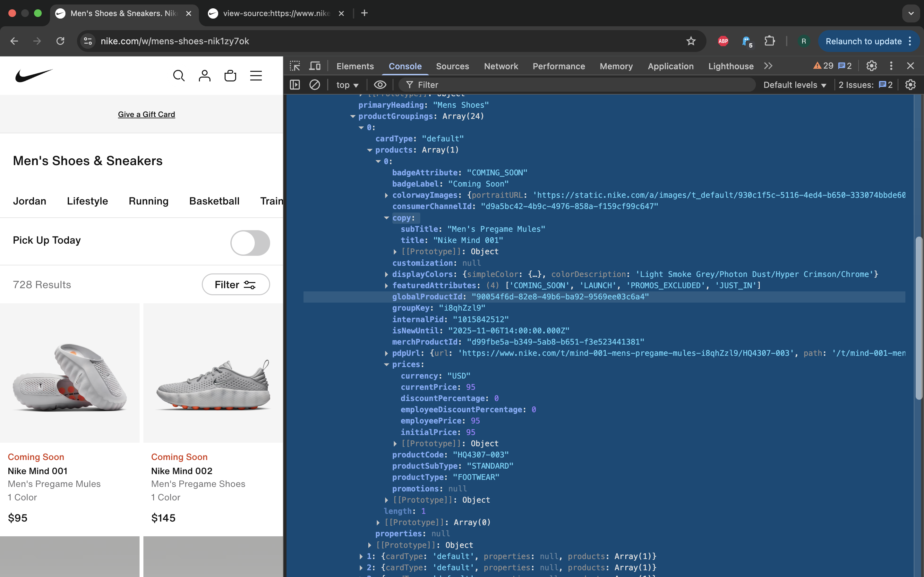Click the Give a Gift Card link

(x=146, y=114)
